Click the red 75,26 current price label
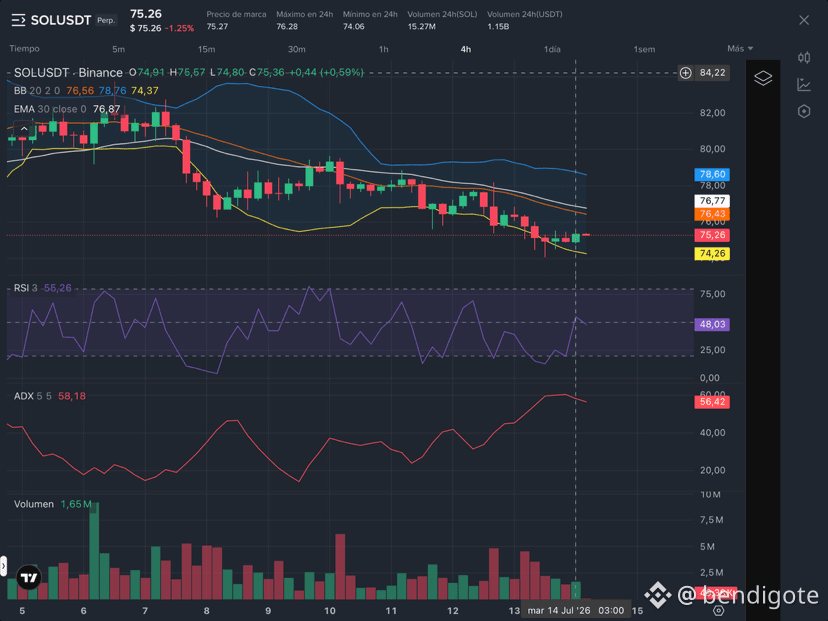 (x=712, y=235)
